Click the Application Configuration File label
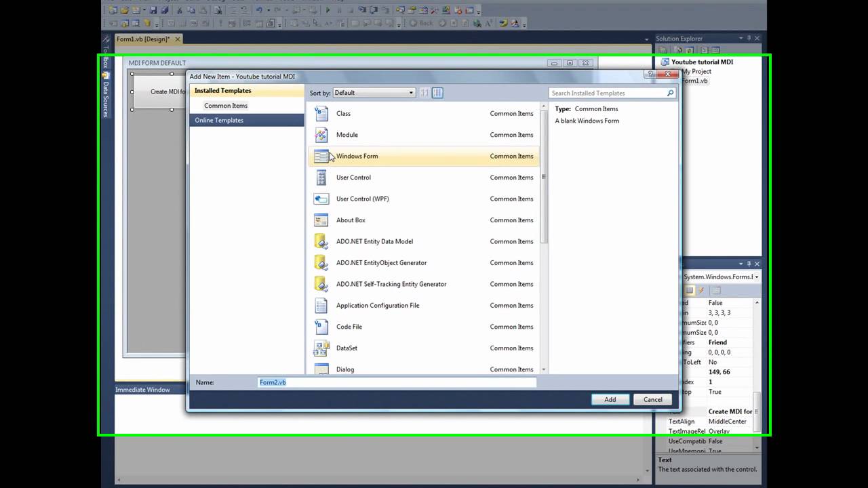Image resolution: width=868 pixels, height=488 pixels. (x=378, y=306)
